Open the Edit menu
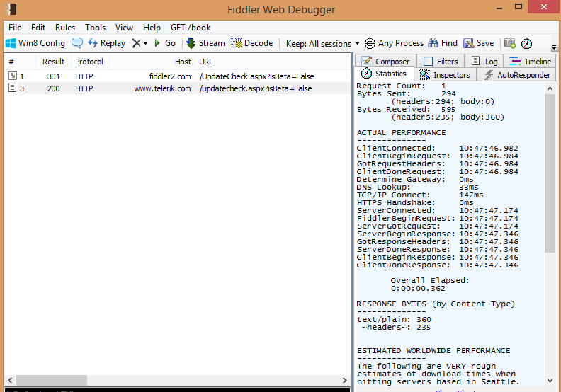This screenshot has width=561, height=392. [38, 28]
